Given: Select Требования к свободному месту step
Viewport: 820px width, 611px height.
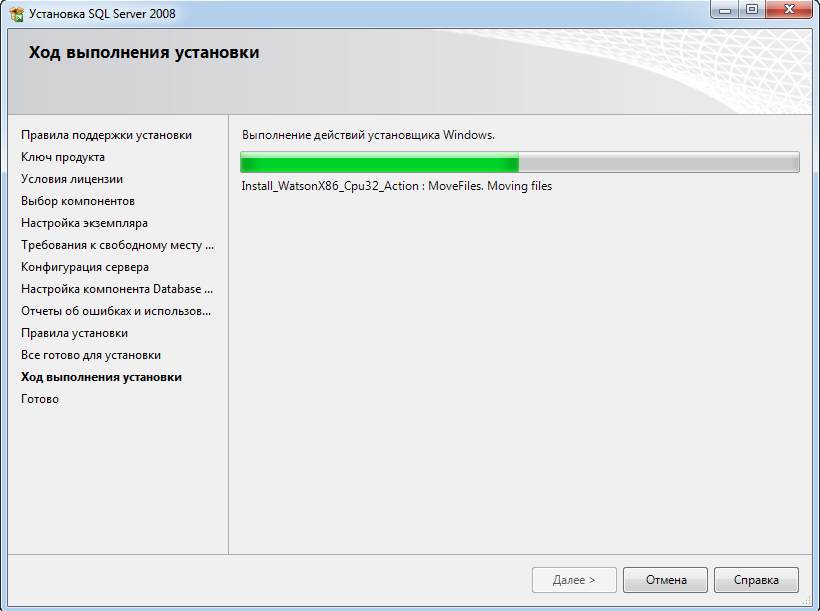Looking at the screenshot, I should pos(117,245).
